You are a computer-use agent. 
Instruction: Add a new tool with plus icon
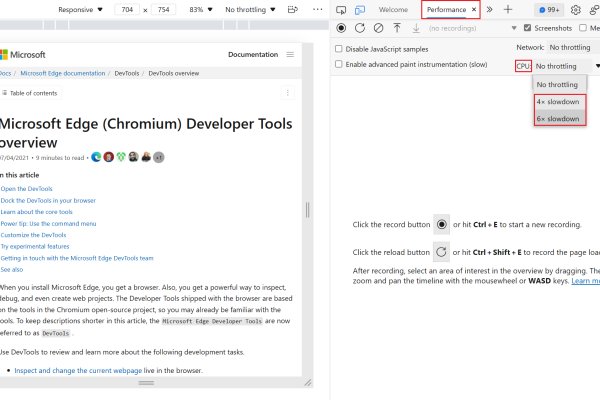coord(507,9)
